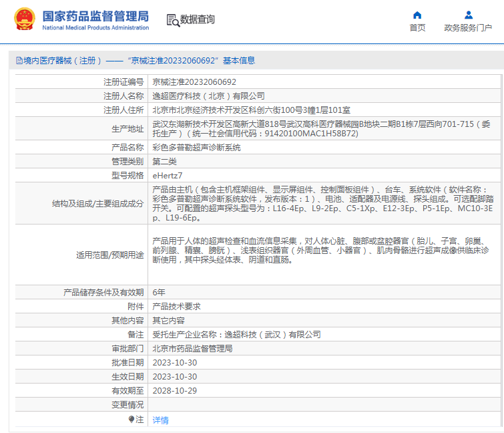Click the 型号规格 label
Image resolution: width=504 pixels, height=433 pixels.
tap(128, 175)
